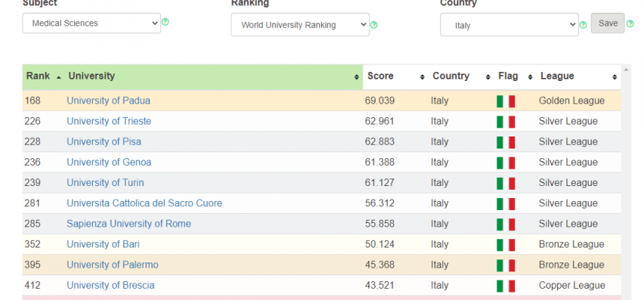This screenshot has width=644, height=300.
Task: Sort table by Flag column
Action: click(515, 76)
